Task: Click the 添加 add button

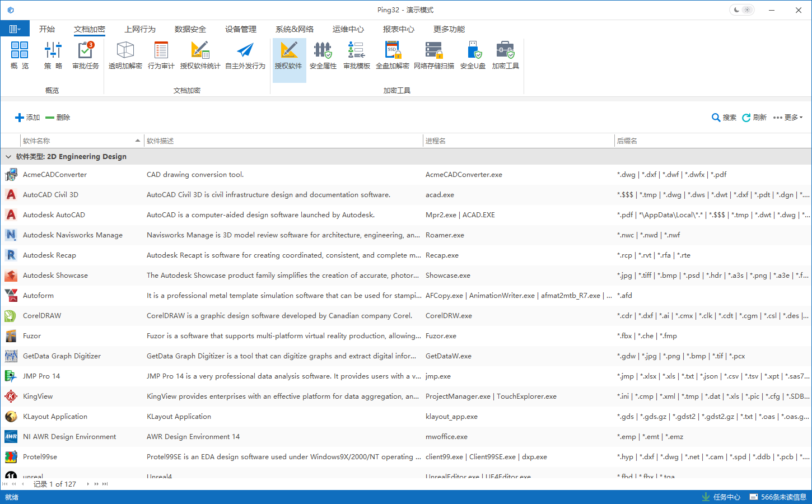Action: pyautogui.click(x=27, y=118)
